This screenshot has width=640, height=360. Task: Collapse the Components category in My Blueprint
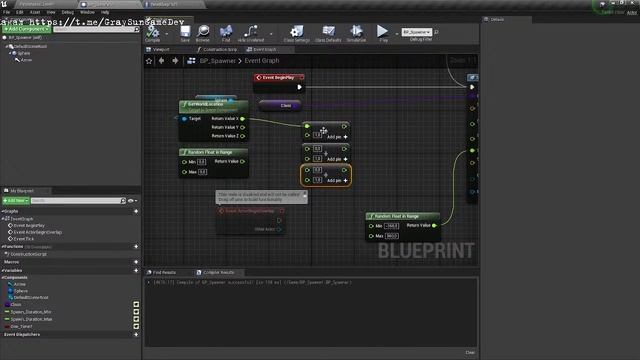(x=3, y=278)
